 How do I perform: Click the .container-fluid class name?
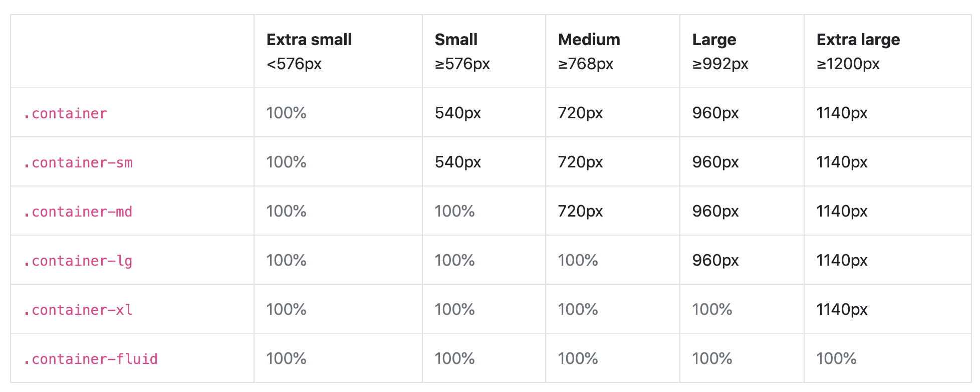[90, 359]
